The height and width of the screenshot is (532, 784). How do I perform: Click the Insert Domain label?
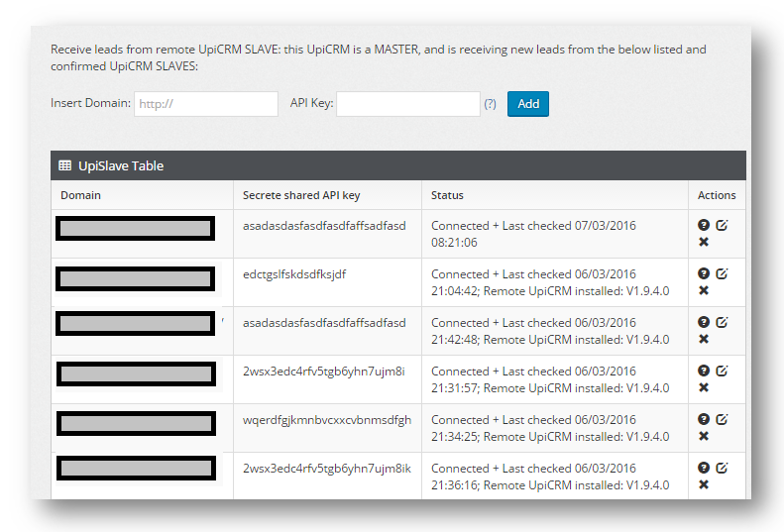90,103
